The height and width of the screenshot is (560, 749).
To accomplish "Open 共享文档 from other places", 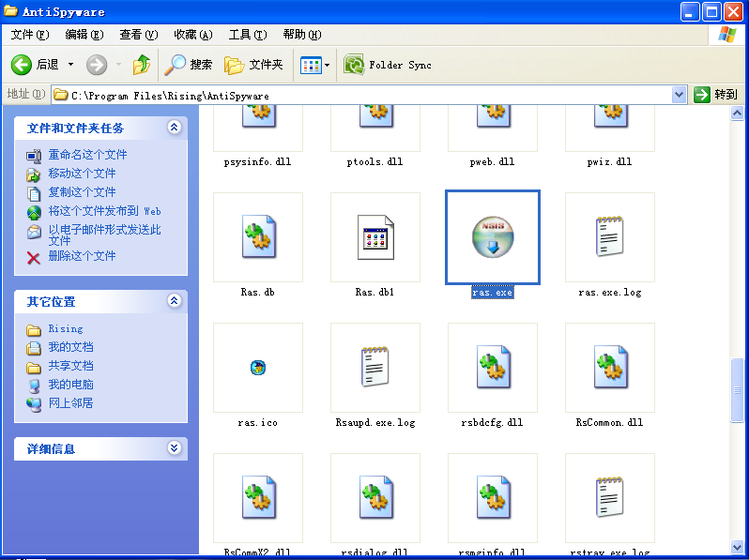I will click(70, 366).
